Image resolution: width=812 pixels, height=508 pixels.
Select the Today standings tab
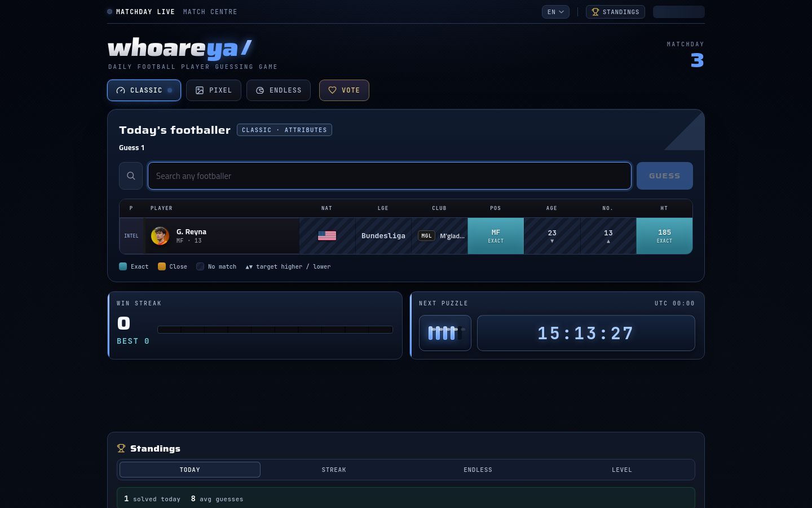pos(190,470)
